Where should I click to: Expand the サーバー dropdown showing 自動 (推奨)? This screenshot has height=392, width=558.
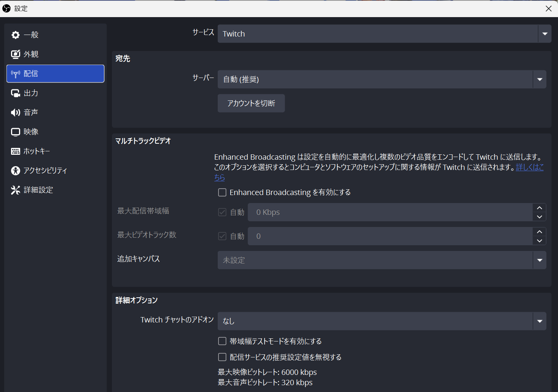coord(382,79)
